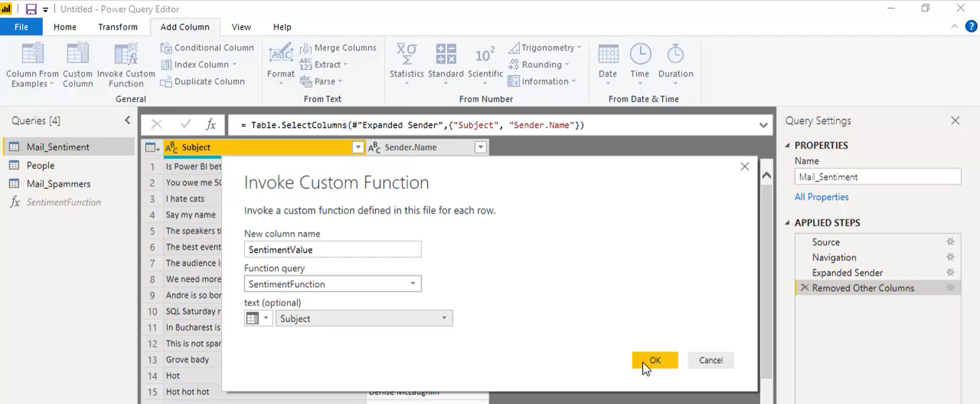Open Index Column dropdown

click(x=199, y=65)
